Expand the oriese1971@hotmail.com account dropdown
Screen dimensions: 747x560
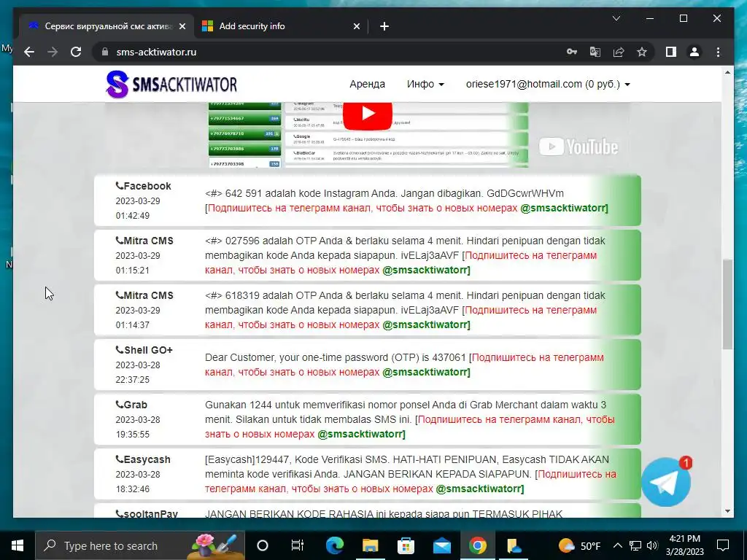point(548,85)
